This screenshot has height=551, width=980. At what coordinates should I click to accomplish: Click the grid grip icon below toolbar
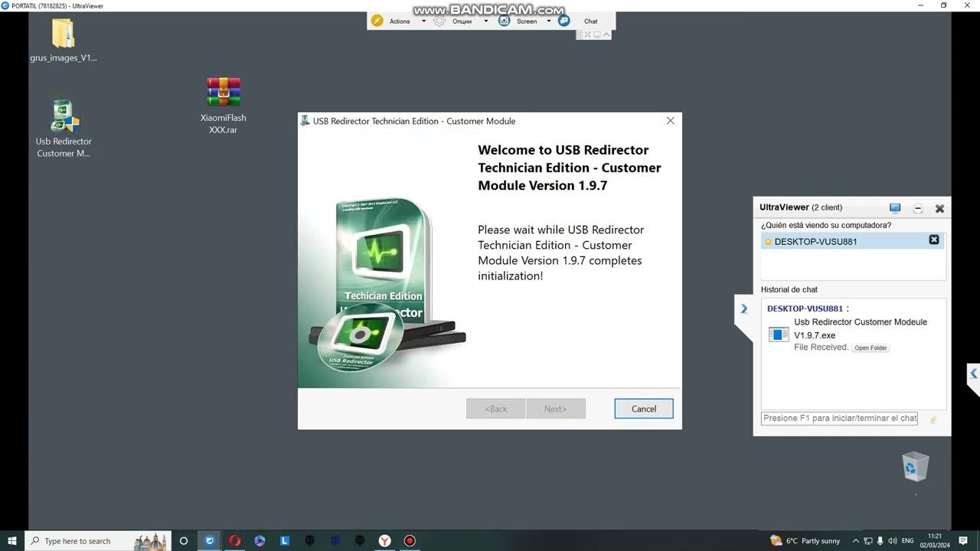click(580, 34)
